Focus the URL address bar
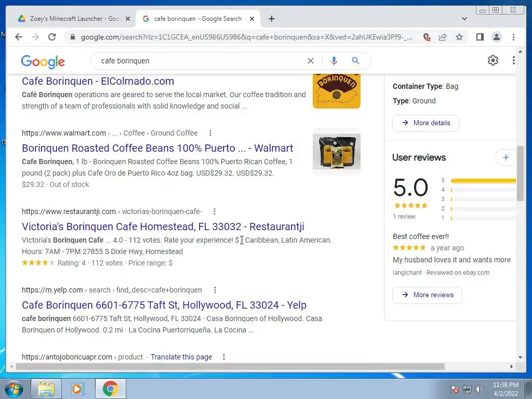This screenshot has width=532, height=399. point(247,37)
